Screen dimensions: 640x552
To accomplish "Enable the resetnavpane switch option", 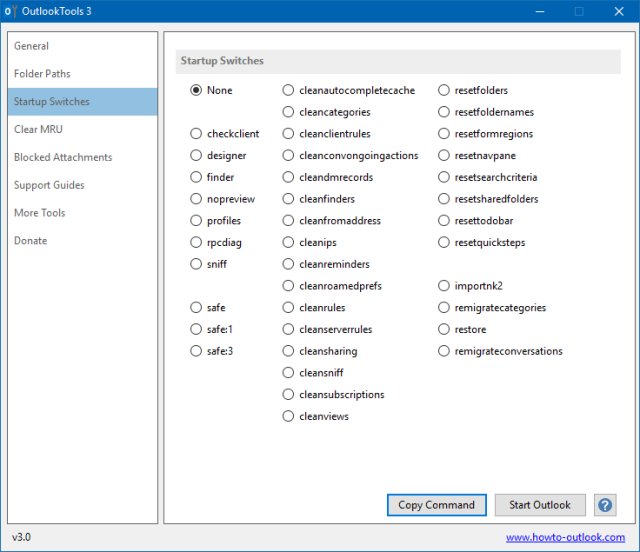I will coord(444,156).
